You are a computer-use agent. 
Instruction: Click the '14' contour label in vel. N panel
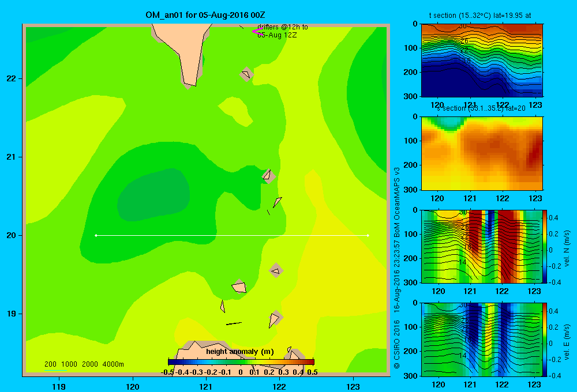(x=463, y=262)
